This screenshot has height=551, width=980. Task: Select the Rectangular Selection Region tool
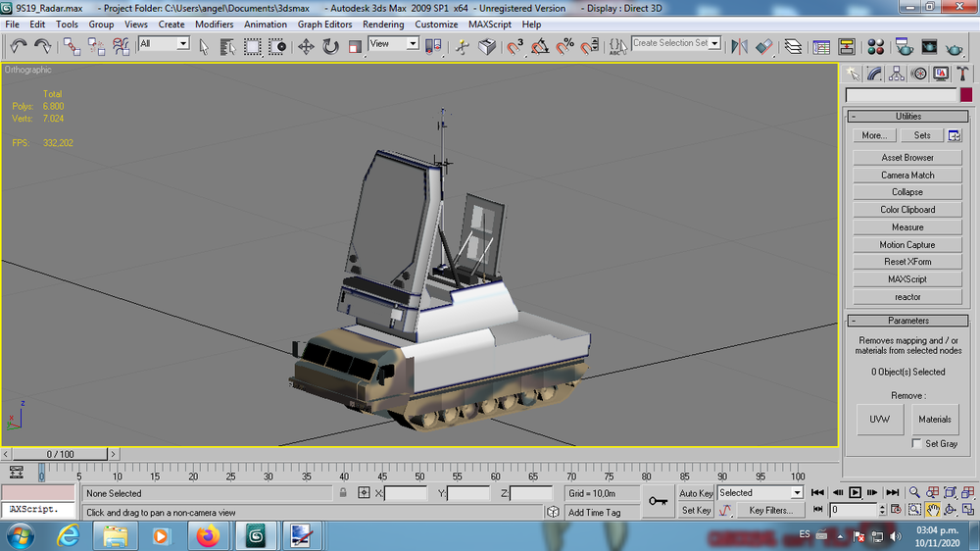coord(253,47)
